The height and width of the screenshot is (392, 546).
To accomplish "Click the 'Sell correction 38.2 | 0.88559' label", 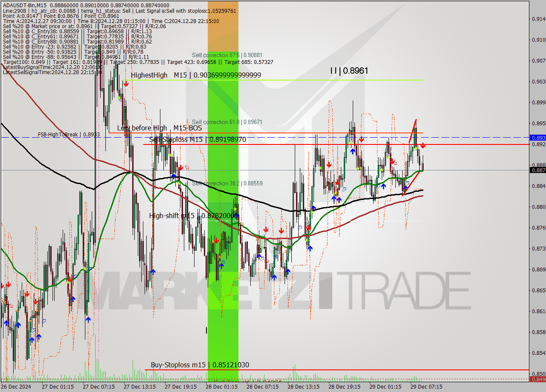I will 227,183.
